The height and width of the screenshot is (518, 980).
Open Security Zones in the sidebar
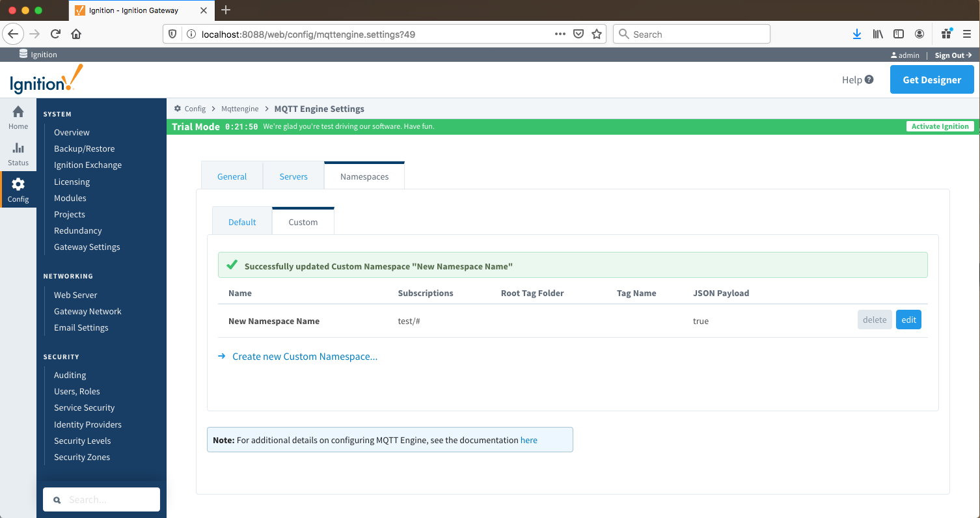[x=82, y=457]
